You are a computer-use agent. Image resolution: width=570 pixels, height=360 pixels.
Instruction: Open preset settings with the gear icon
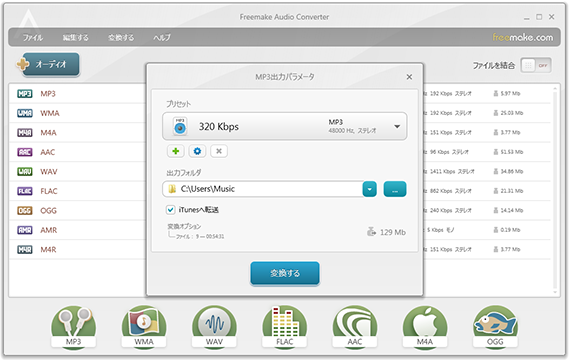[197, 151]
